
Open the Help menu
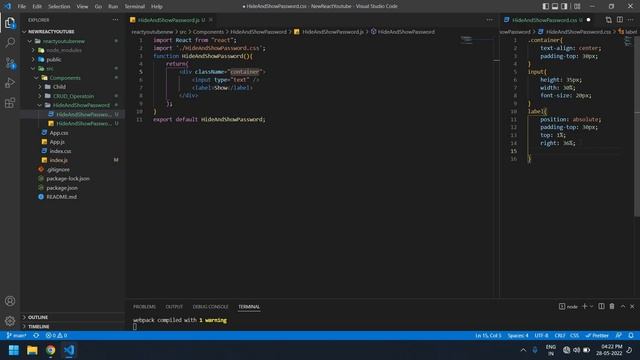157,6
